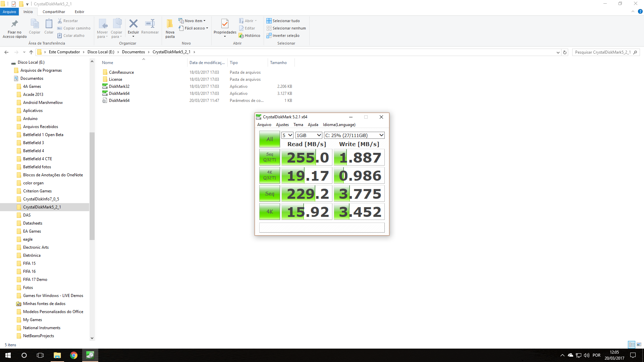
Task: Select the DiskMark64 configuration file
Action: click(x=119, y=101)
